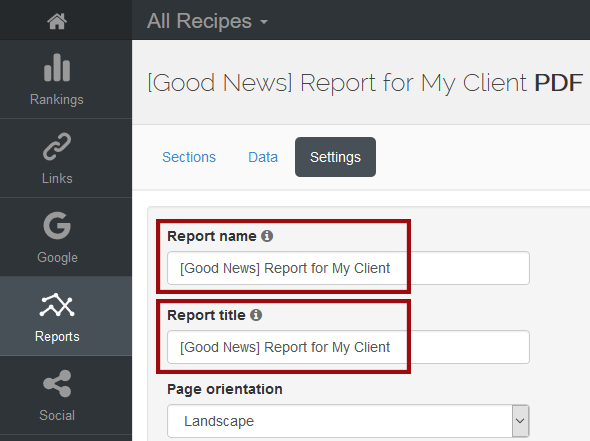Click the Links sidebar label
The width and height of the screenshot is (590, 441).
[x=57, y=178]
